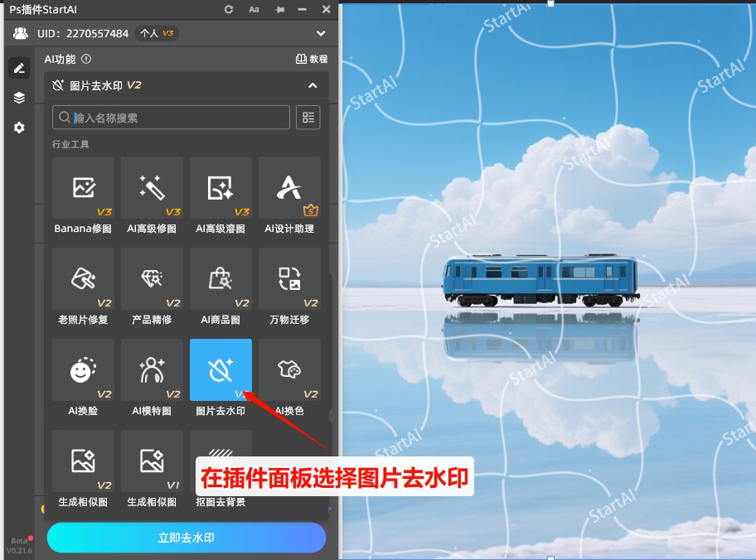Switch to the layers sidebar tab

[x=19, y=98]
